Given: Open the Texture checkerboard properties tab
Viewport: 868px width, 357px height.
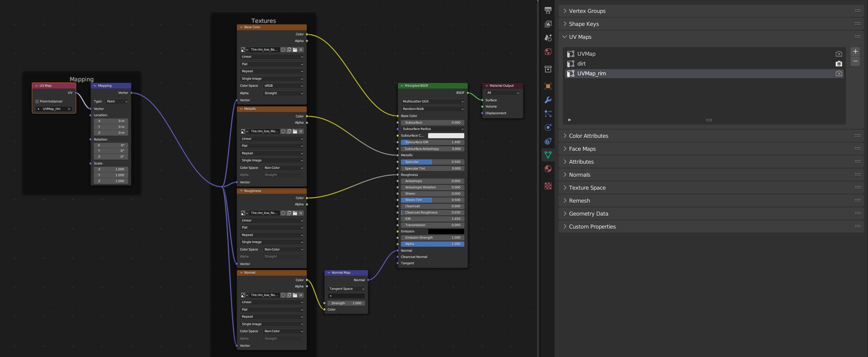Looking at the screenshot, I should 548,186.
